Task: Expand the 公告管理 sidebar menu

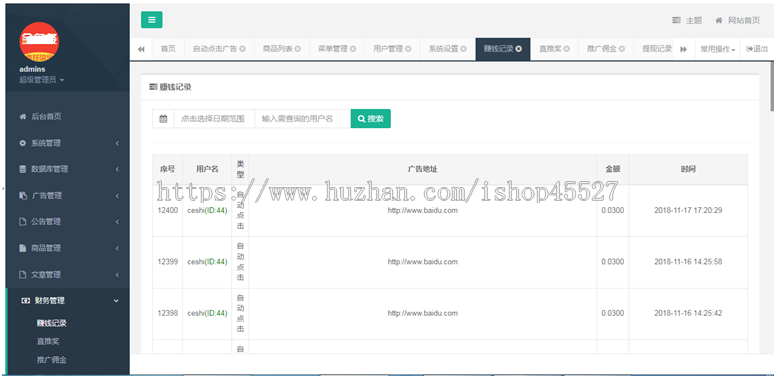Action: point(67,222)
